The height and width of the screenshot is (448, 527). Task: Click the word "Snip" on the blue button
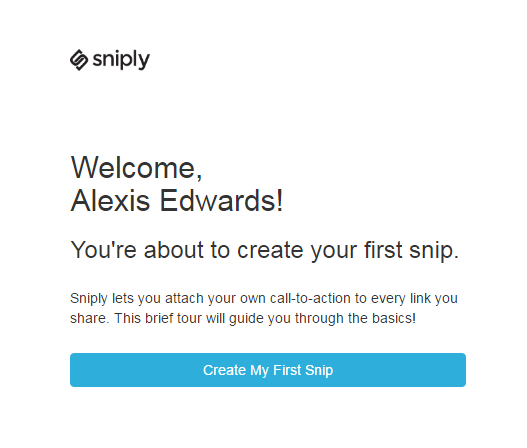tap(319, 370)
